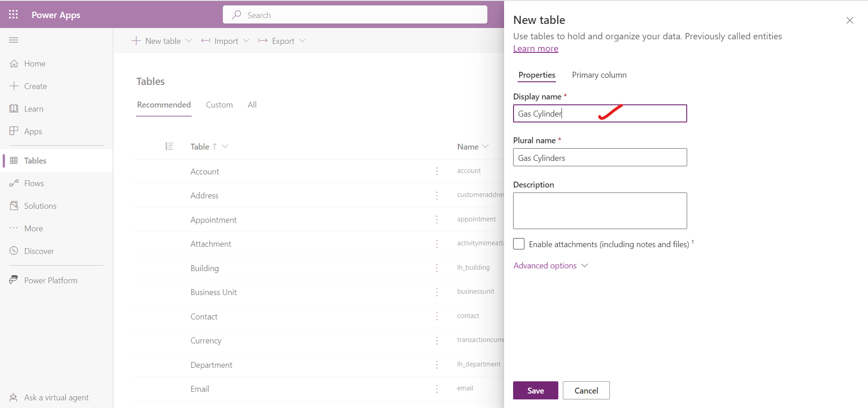Go to Power Platform admin area
This screenshot has height=408, width=868.
point(50,280)
